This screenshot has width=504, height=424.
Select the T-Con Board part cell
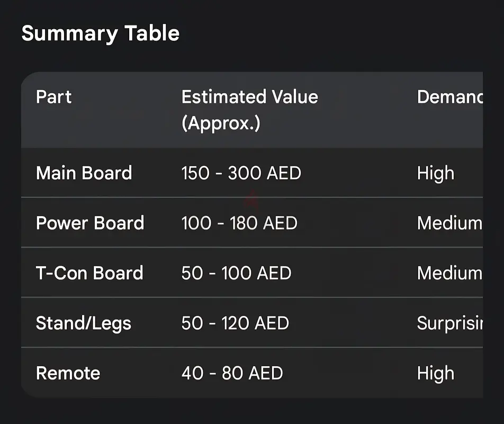click(x=89, y=273)
